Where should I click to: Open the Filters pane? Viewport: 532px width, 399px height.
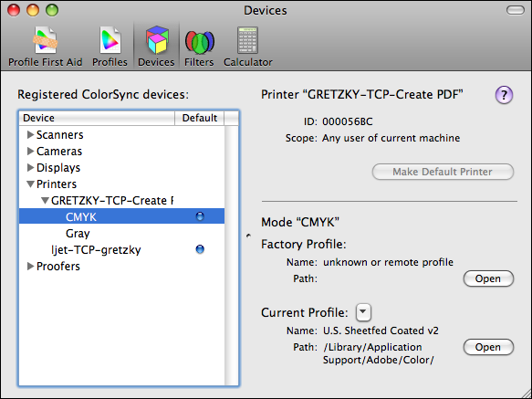tap(199, 47)
